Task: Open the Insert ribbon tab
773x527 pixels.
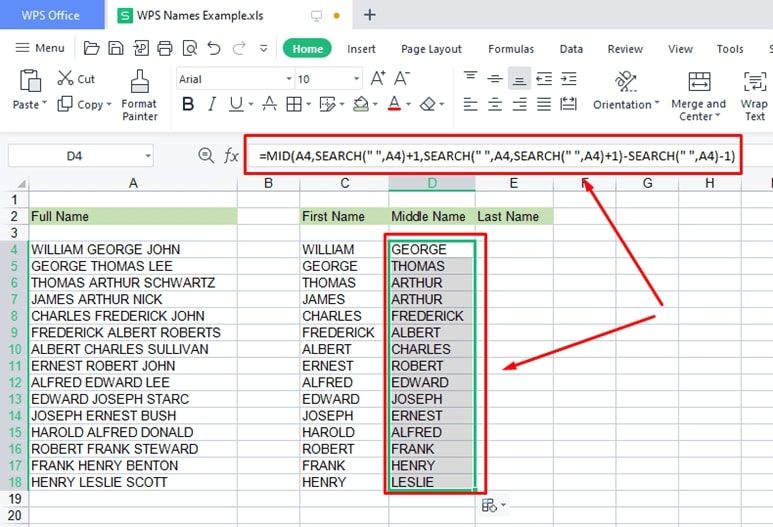Action: [361, 49]
